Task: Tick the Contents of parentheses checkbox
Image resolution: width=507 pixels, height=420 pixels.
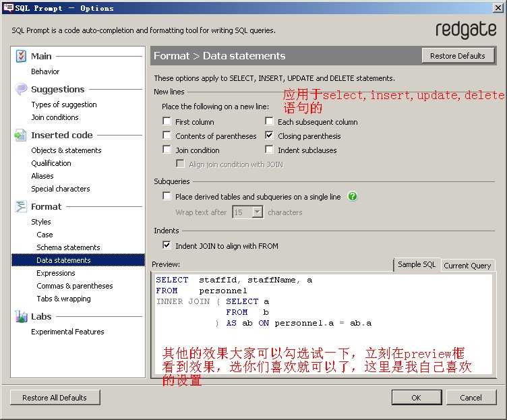Action: tap(167, 135)
